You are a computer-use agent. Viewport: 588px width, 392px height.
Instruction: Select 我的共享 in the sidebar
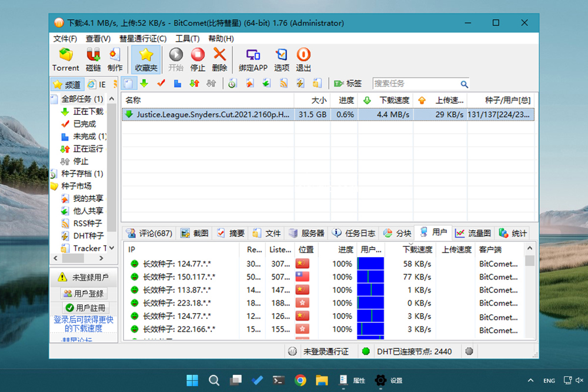point(88,198)
